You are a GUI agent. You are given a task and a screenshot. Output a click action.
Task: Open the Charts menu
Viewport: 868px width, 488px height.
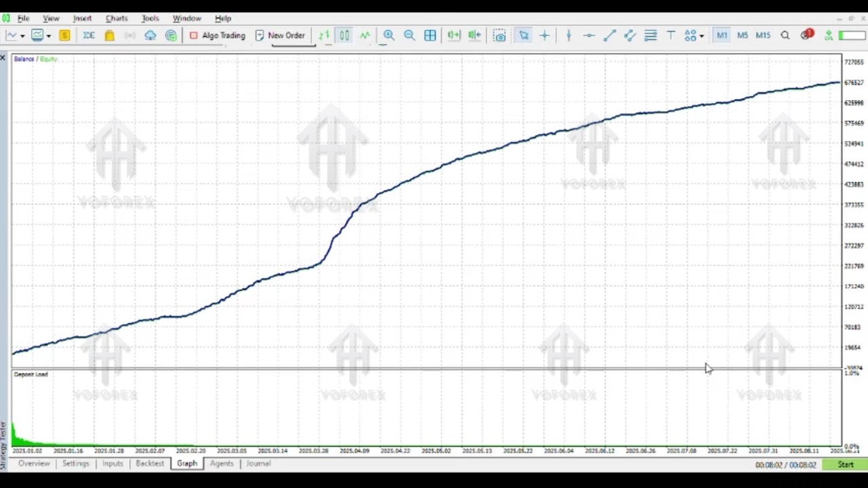[x=116, y=18]
